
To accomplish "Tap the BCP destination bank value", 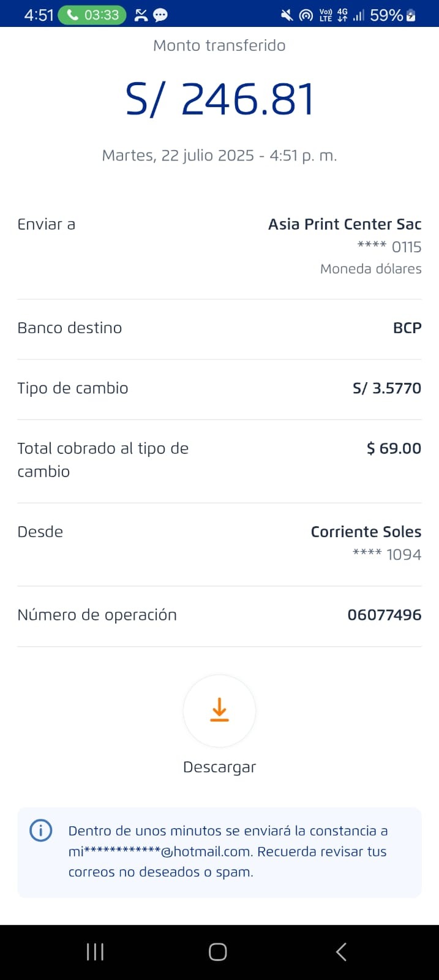I will point(407,328).
